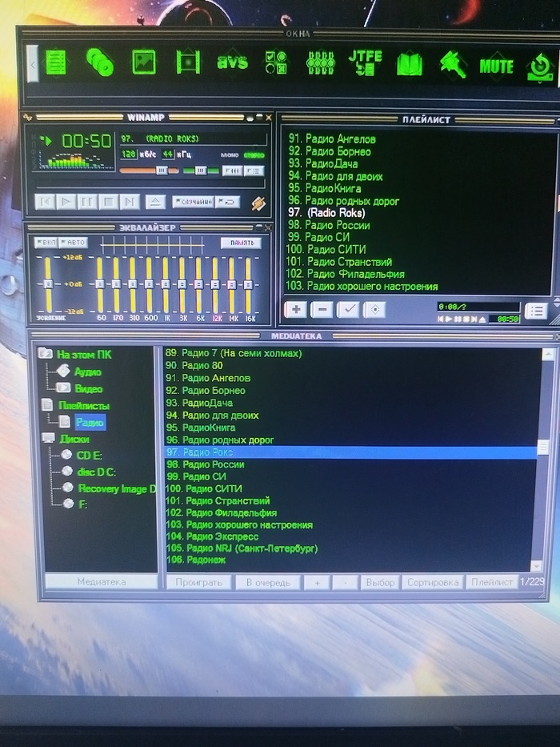Image resolution: width=560 pixels, height=747 pixels.
Task: Skip to next track in Winamp
Action: [x=129, y=202]
